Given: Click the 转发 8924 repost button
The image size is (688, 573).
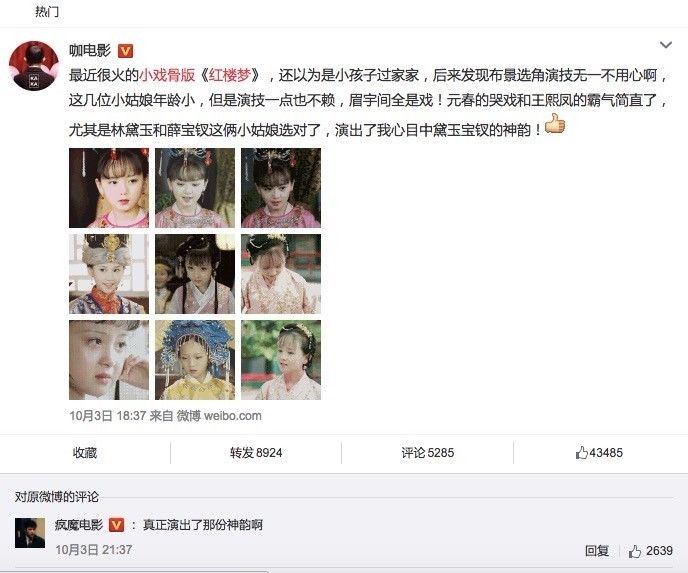Looking at the screenshot, I should (256, 453).
